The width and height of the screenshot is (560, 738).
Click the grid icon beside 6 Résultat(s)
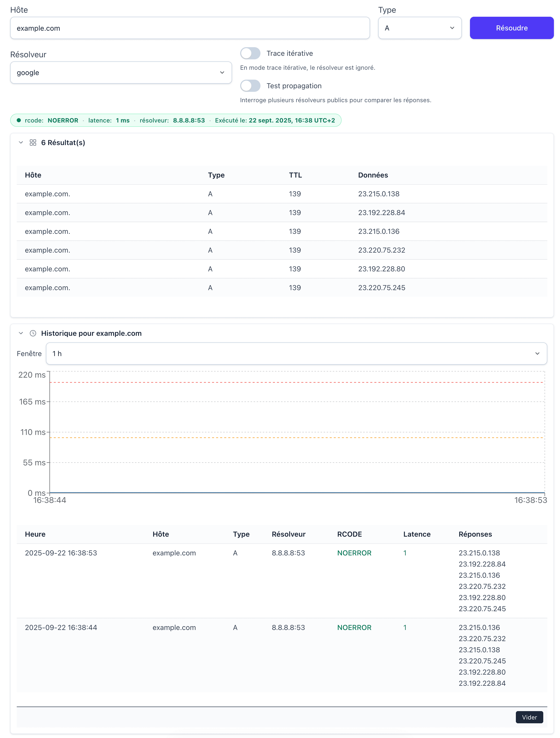pyautogui.click(x=33, y=143)
